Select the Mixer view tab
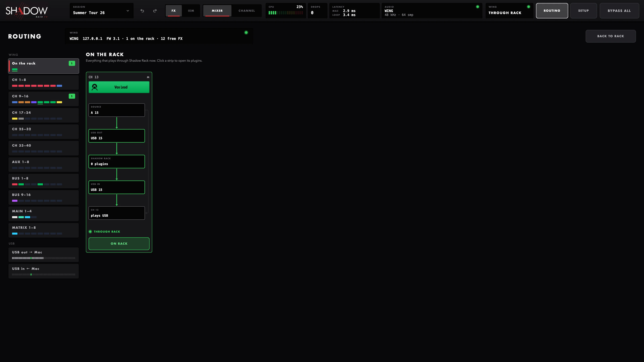This screenshot has width=644, height=362. click(x=217, y=11)
